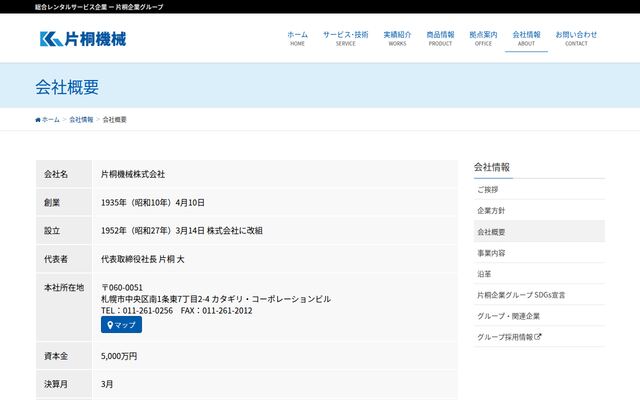
Task: Click the home icon in the breadcrumb
Action: coord(38,120)
